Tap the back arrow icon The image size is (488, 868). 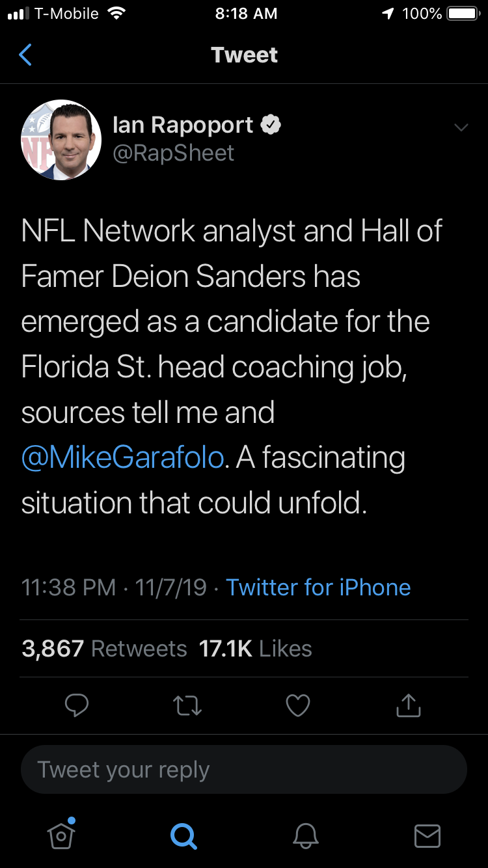25,55
